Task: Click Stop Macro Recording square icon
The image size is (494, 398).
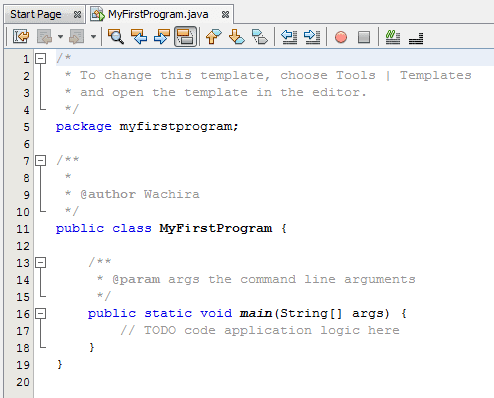Action: pos(364,37)
